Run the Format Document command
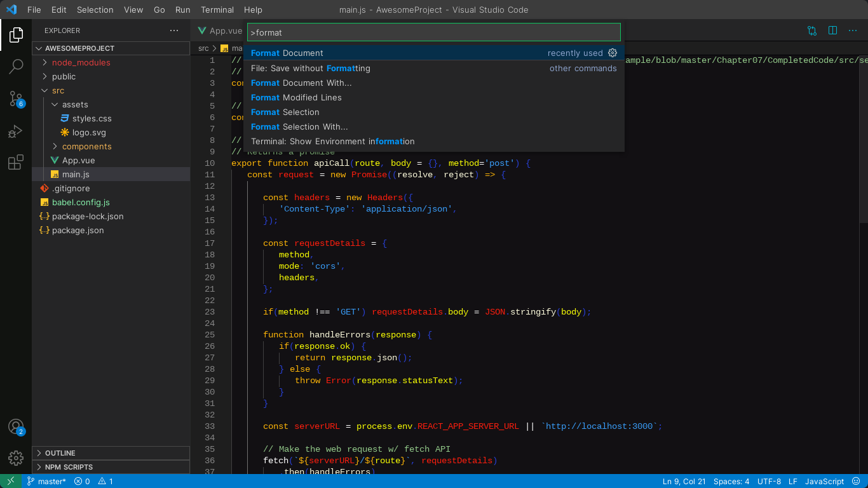Viewport: 868px width, 488px height. (434, 53)
